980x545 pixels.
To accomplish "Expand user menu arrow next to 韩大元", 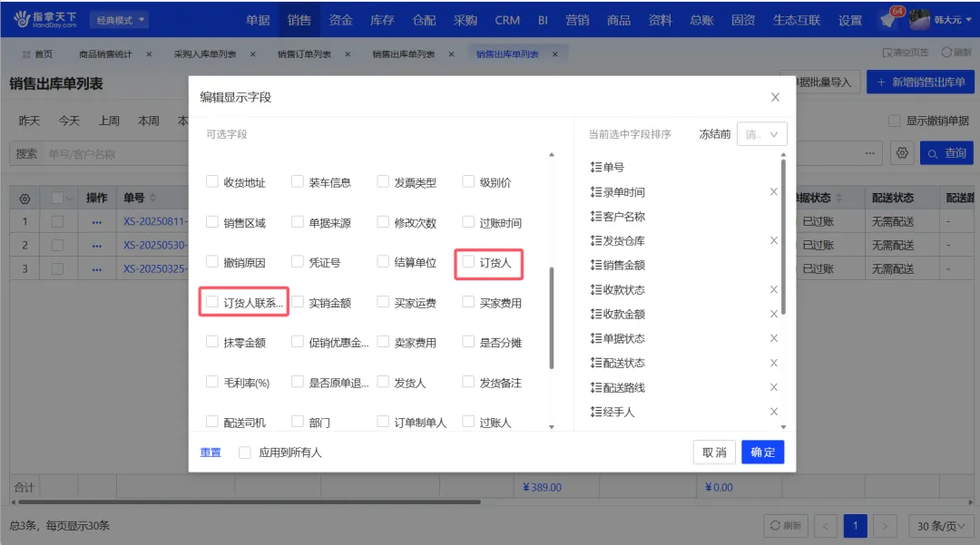I will [968, 20].
